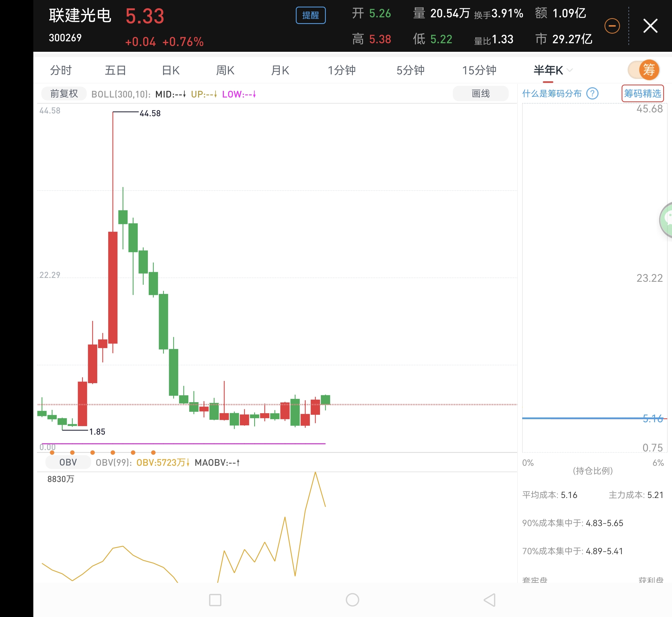Viewport: 672px width, 617px height.
Task: Toggle the 前复权 price adjustment button
Action: (x=64, y=94)
